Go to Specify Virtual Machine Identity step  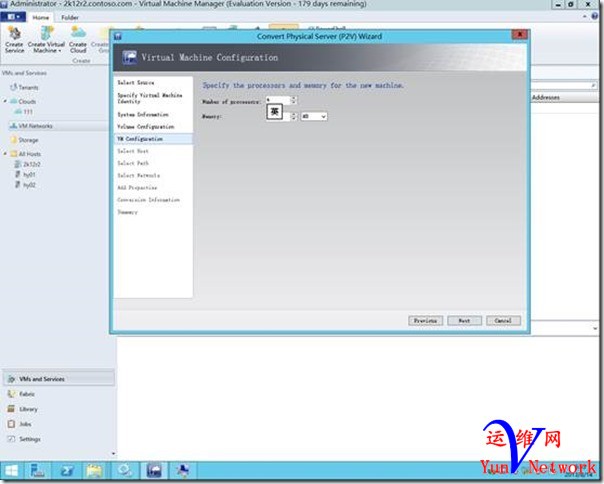tap(149, 98)
